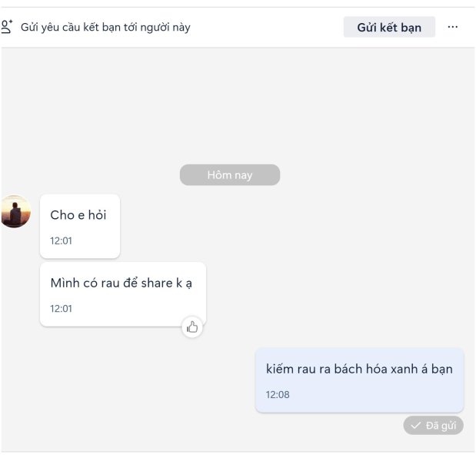
Task: Click the thumbs-up reaction icon
Action: click(x=192, y=327)
